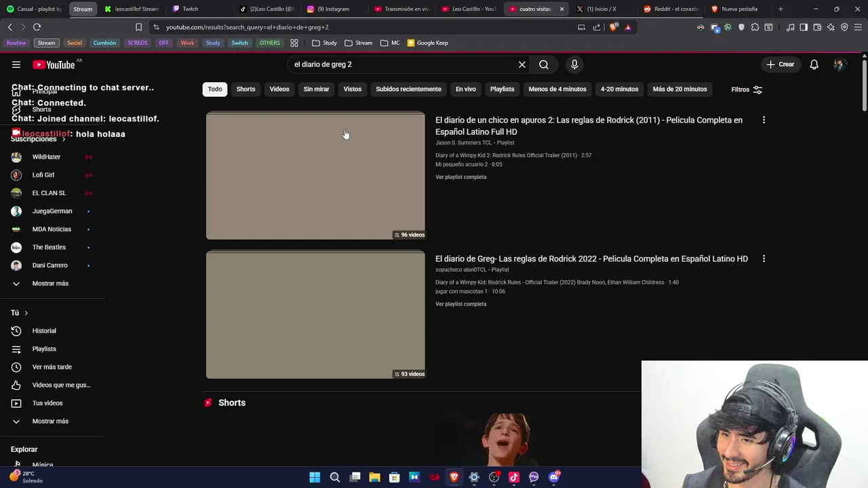The width and height of the screenshot is (868, 488).
Task: Open the Brave wallet icon
Action: (x=817, y=27)
